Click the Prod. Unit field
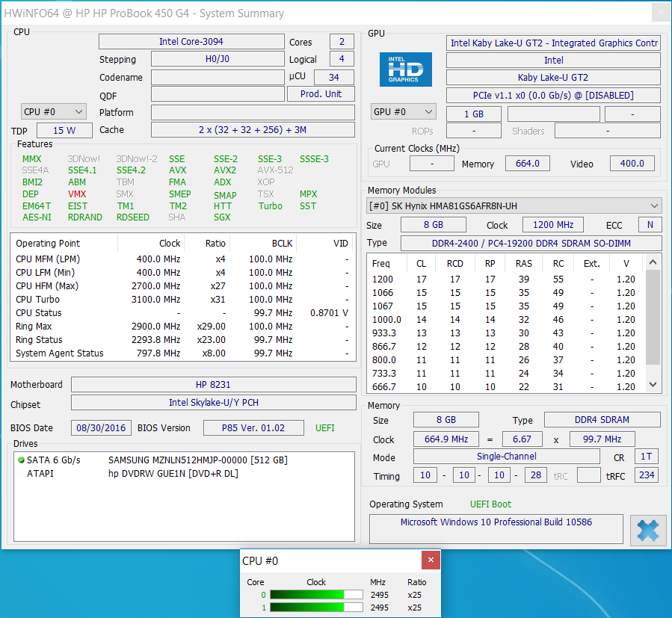 [321, 94]
